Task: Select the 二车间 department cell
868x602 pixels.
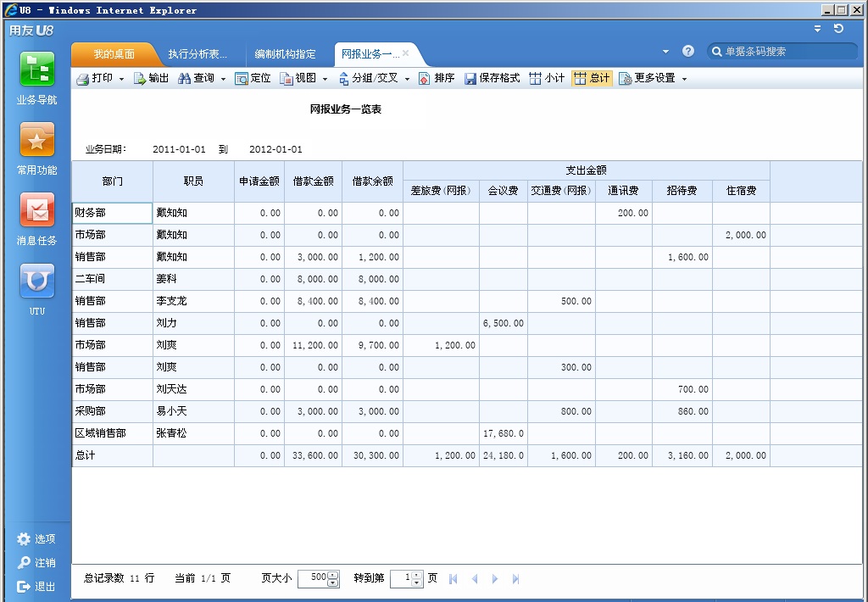Action: (x=113, y=279)
